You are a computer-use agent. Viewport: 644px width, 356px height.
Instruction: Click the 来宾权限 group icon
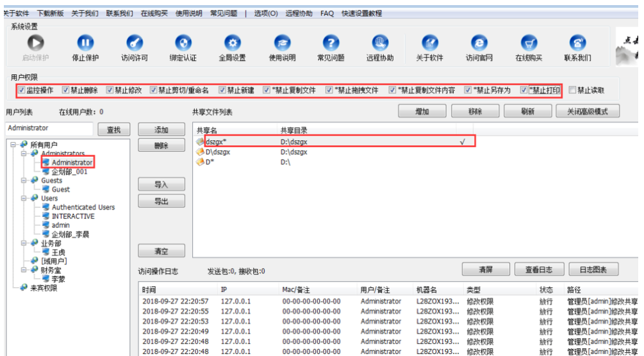click(24, 288)
